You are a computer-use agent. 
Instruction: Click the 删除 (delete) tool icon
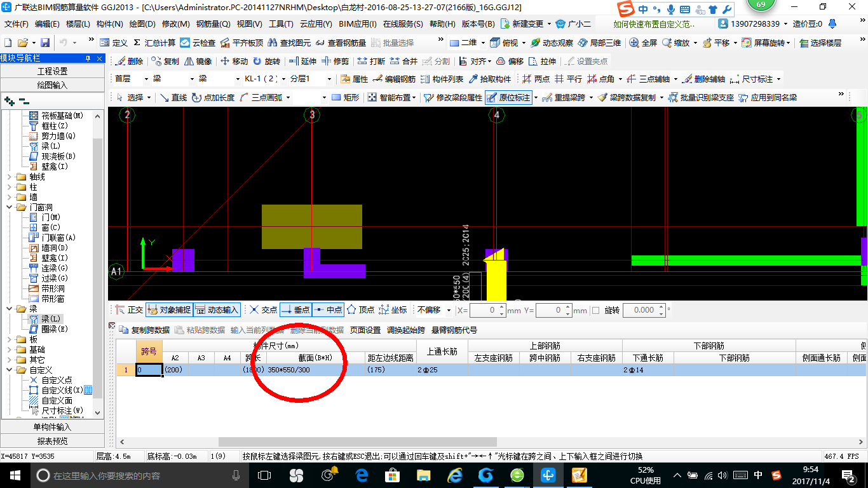(130, 62)
